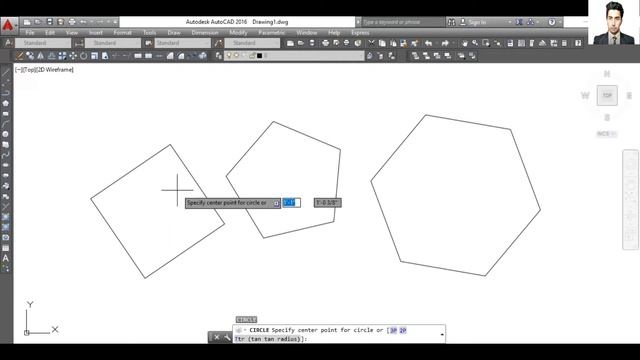Click the N direction on ViewCube compass
Screen dimensions: 640x360
(607, 74)
